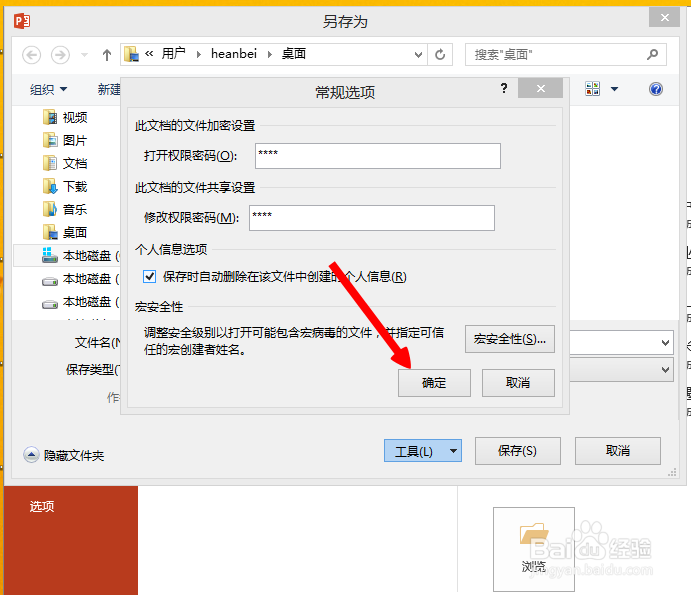Click the change view icon
This screenshot has width=691, height=595.
coord(592,89)
